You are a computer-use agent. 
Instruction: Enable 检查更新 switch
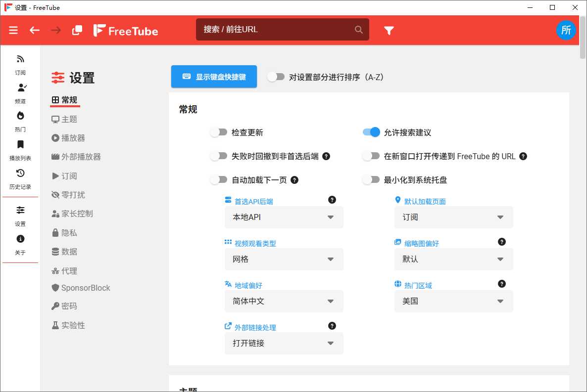[219, 132]
